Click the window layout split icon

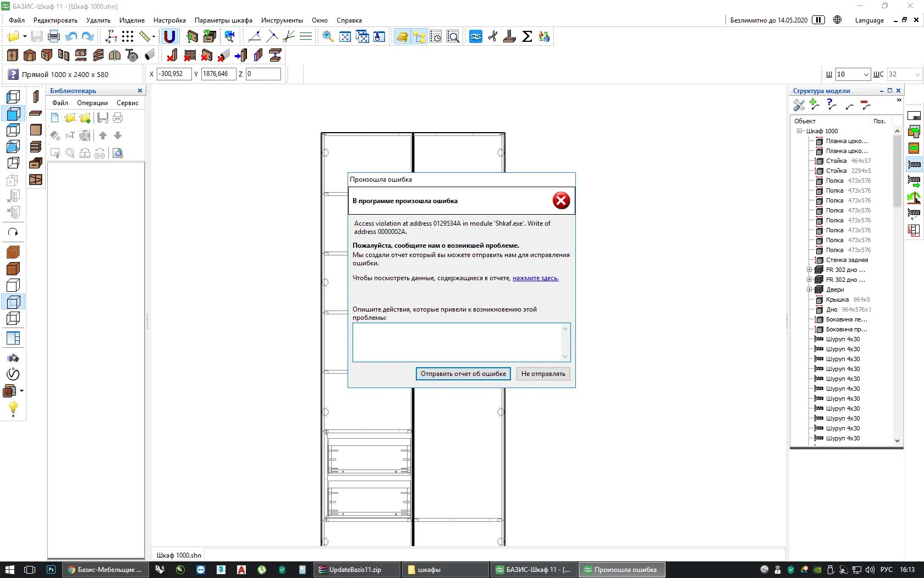pyautogui.click(x=13, y=338)
